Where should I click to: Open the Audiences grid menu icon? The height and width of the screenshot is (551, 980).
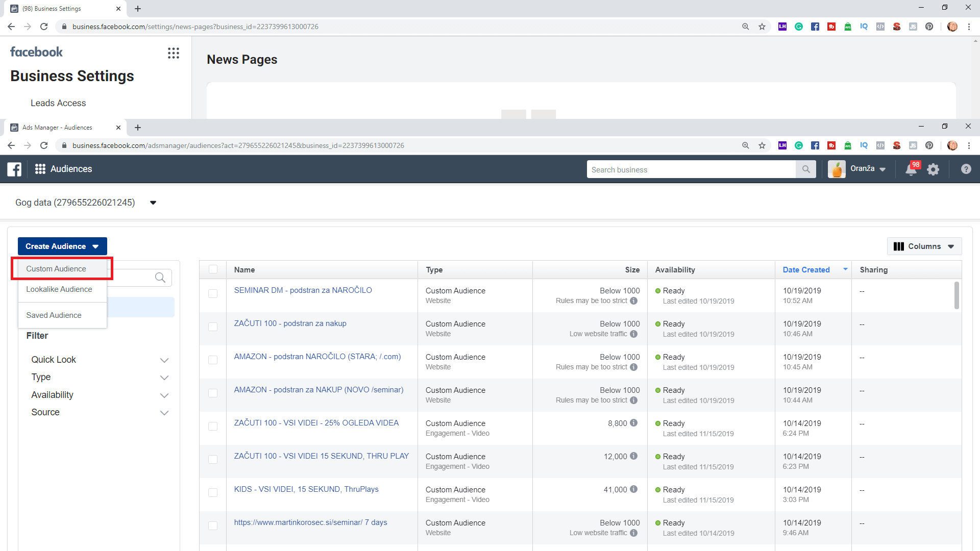tap(40, 169)
